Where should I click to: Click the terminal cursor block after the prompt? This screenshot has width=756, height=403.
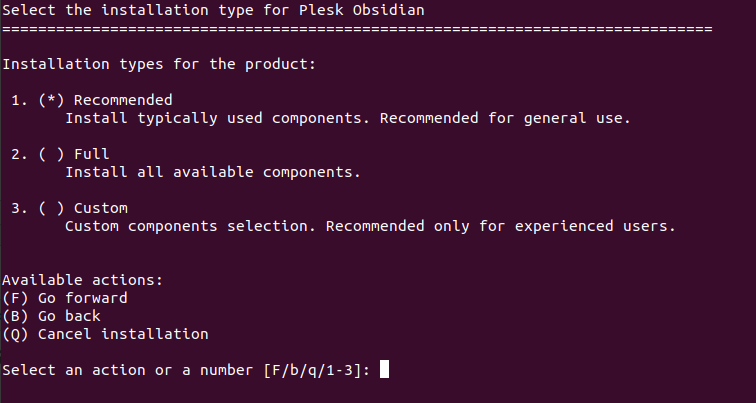[x=384, y=370]
